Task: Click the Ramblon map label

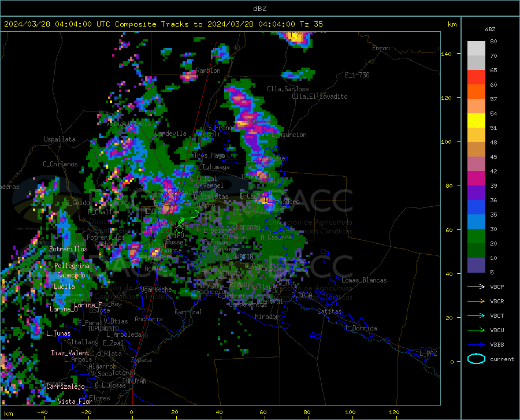Action: tap(208, 70)
